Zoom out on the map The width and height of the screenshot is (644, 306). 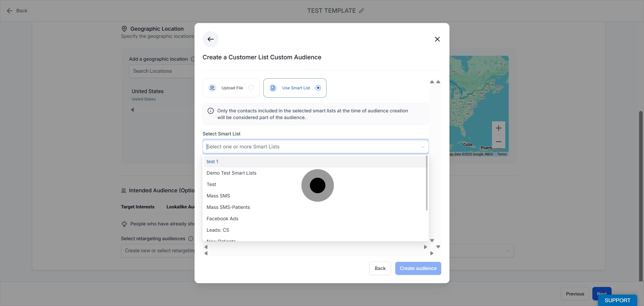(x=498, y=142)
